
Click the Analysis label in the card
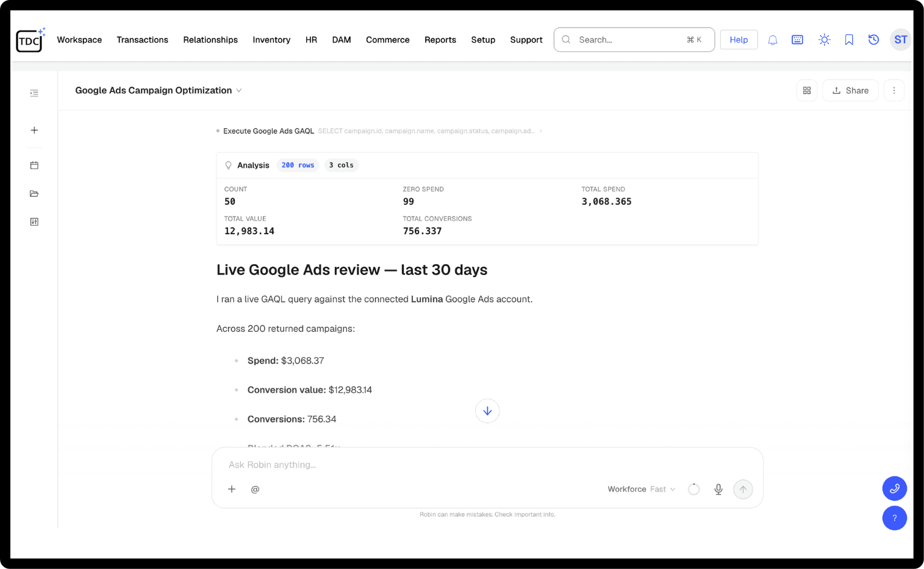coord(253,165)
